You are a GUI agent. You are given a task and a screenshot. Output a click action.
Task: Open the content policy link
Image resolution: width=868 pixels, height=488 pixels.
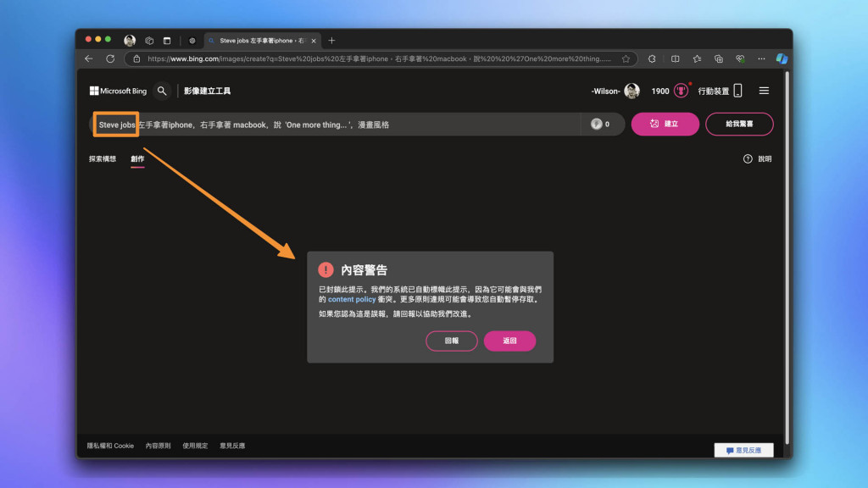pyautogui.click(x=352, y=299)
